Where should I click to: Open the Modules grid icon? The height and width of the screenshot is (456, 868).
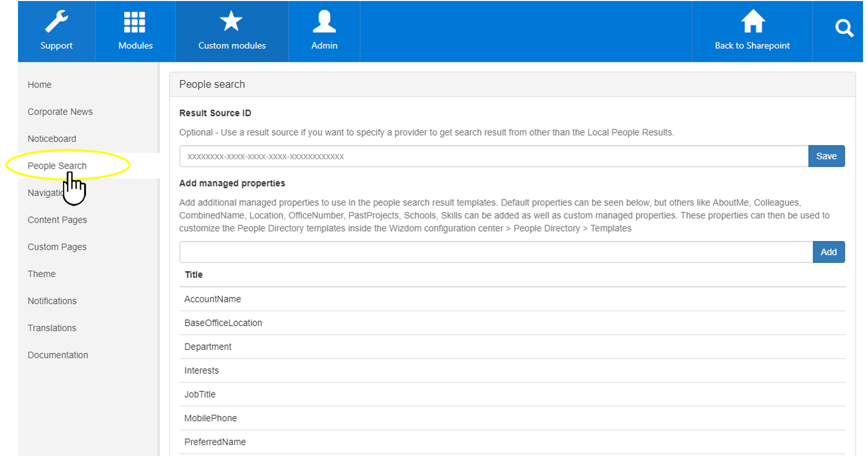135,22
